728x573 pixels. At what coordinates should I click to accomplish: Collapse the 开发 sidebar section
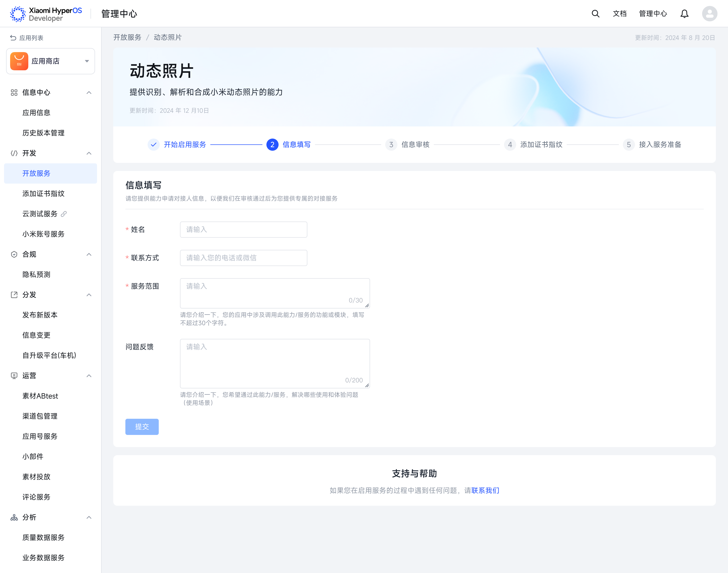click(89, 153)
